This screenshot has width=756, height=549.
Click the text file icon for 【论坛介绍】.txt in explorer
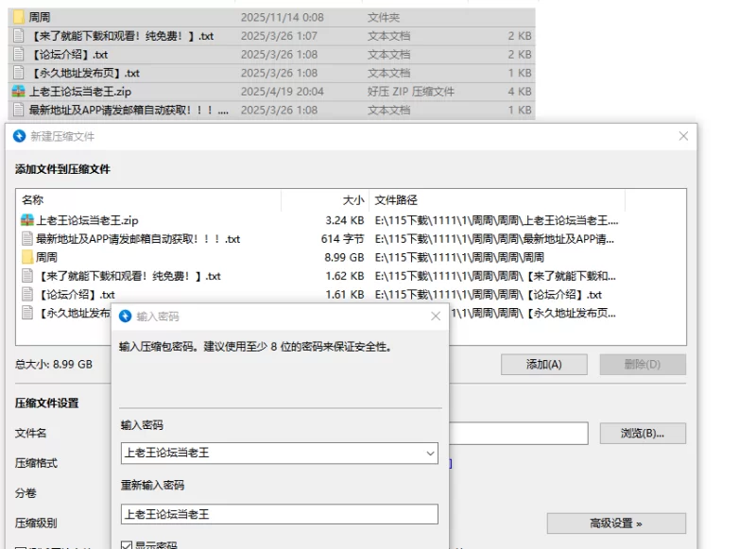[18, 54]
